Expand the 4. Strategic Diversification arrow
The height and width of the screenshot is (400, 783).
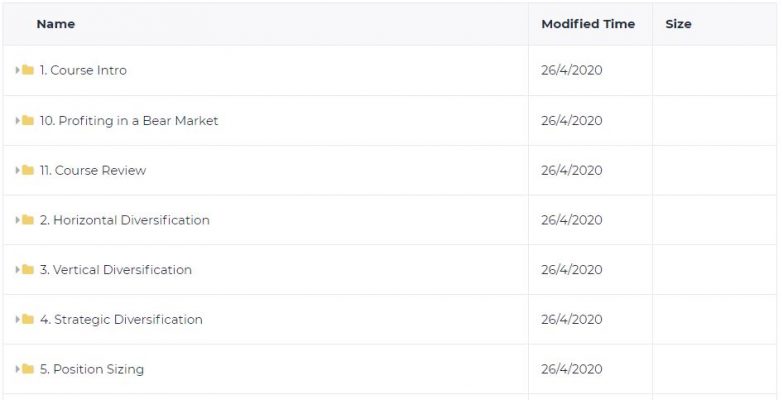pos(17,319)
